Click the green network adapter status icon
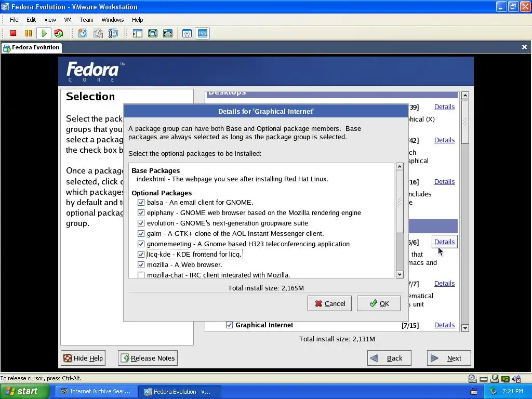The height and width of the screenshot is (399, 532). coord(505,379)
